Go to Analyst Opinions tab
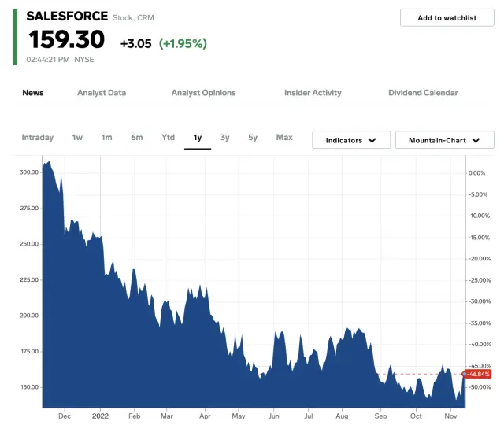Image resolution: width=504 pixels, height=436 pixels. click(203, 93)
